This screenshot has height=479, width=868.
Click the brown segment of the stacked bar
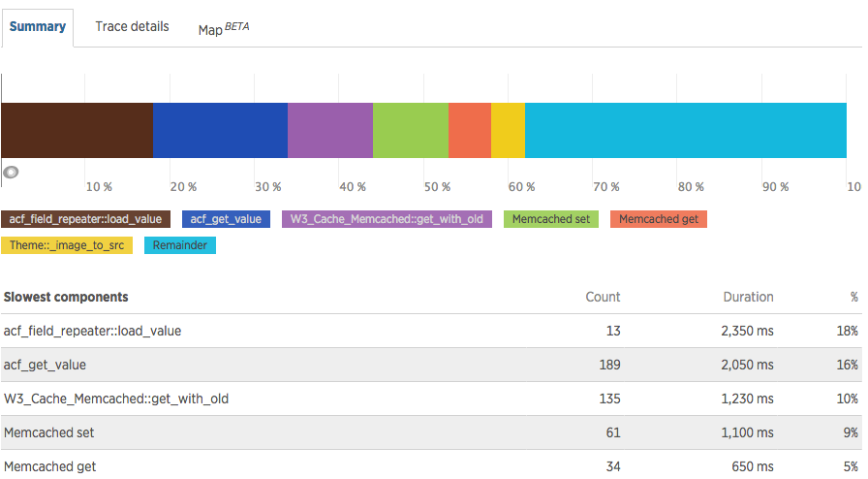[x=77, y=130]
